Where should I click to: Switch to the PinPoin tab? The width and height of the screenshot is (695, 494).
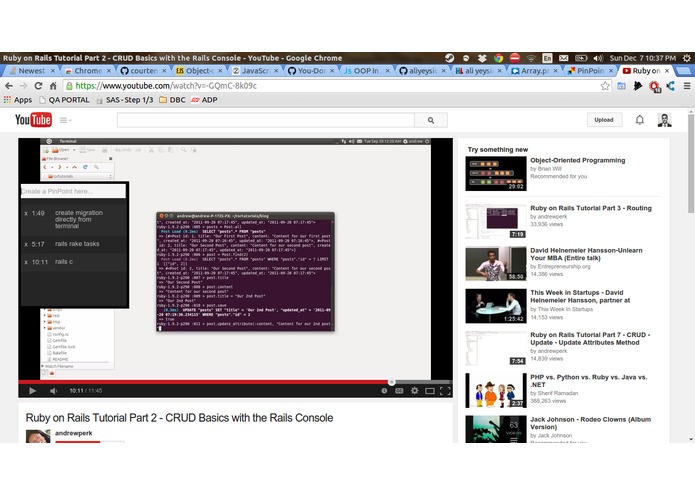tap(590, 71)
